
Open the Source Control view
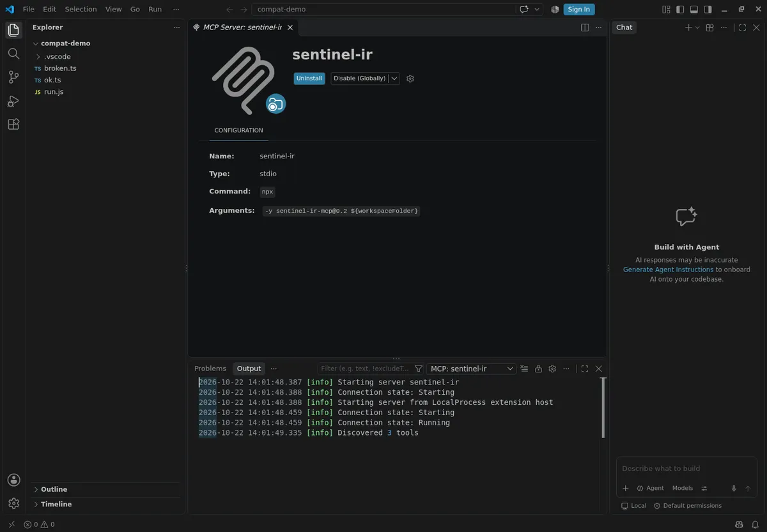13,77
